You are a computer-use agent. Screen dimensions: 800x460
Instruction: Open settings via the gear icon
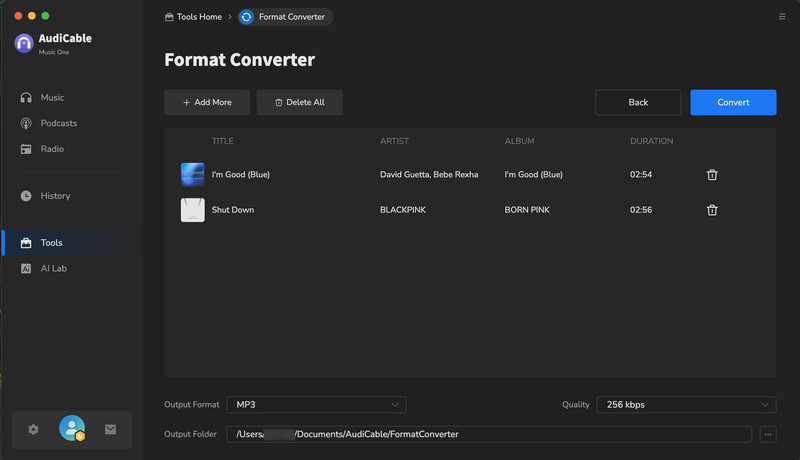[33, 429]
